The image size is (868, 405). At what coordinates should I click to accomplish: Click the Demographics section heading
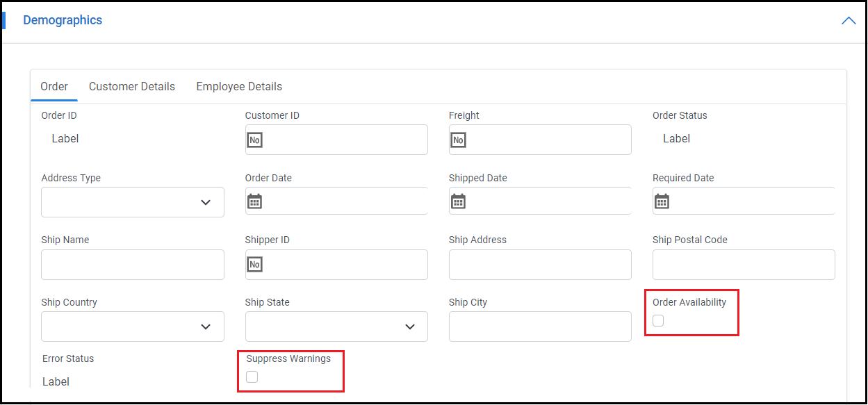(63, 20)
